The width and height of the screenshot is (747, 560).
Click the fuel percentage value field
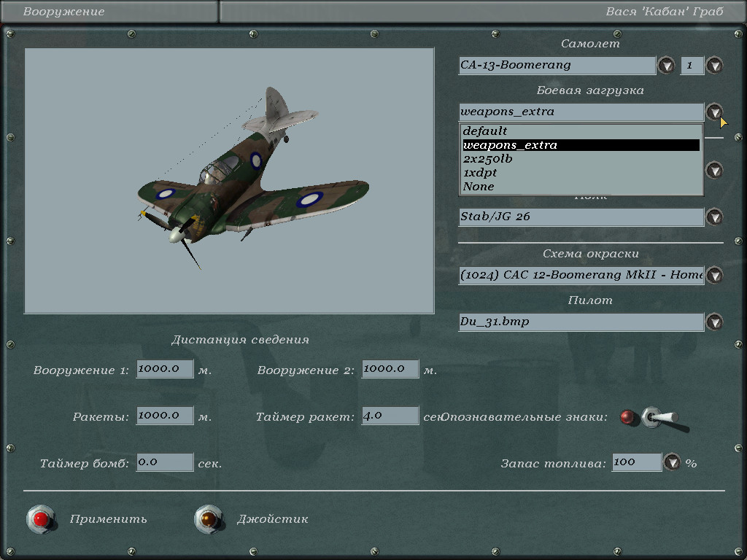click(x=636, y=462)
